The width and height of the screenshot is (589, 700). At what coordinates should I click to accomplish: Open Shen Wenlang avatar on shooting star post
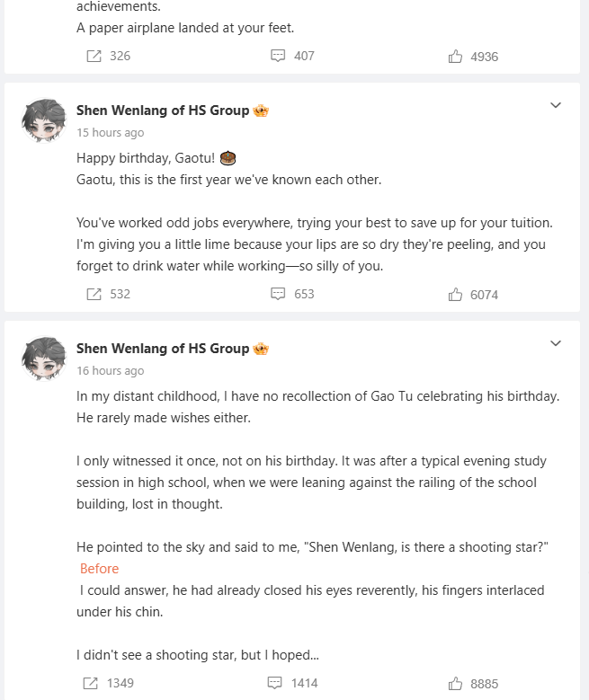click(x=44, y=359)
